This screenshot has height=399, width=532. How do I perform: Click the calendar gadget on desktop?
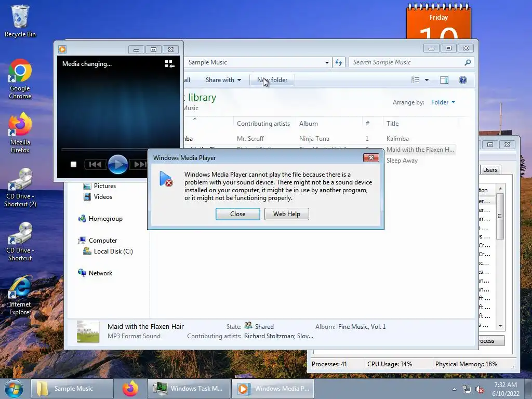[438, 21]
